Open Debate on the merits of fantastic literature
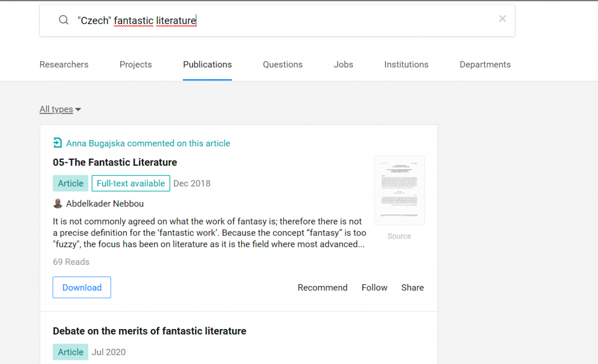The width and height of the screenshot is (598, 364). [x=149, y=331]
